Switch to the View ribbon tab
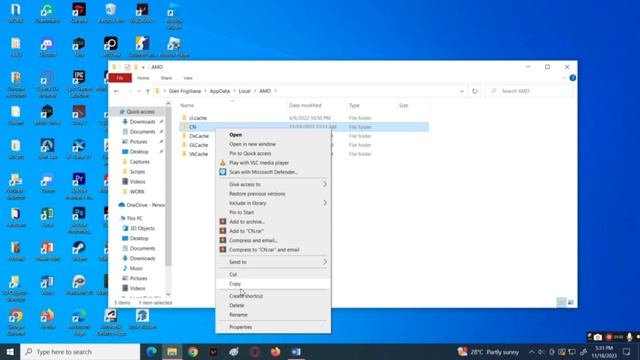This screenshot has width=640, height=360. tap(188, 78)
